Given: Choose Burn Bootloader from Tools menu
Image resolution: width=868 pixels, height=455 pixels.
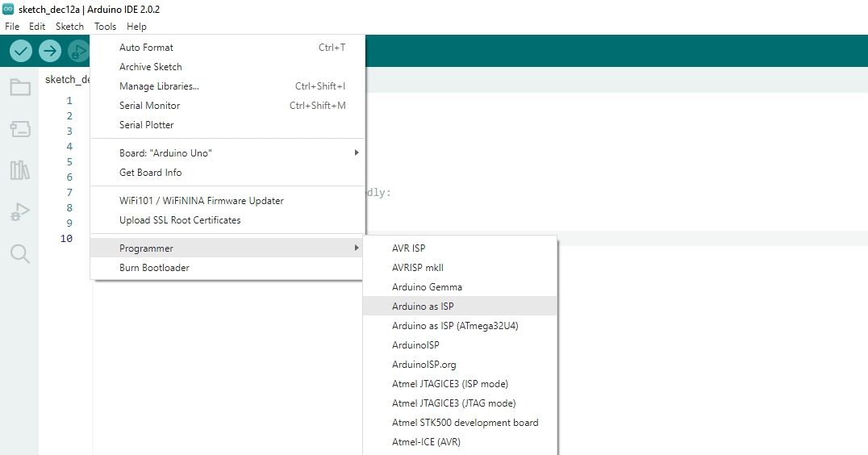Looking at the screenshot, I should [154, 268].
